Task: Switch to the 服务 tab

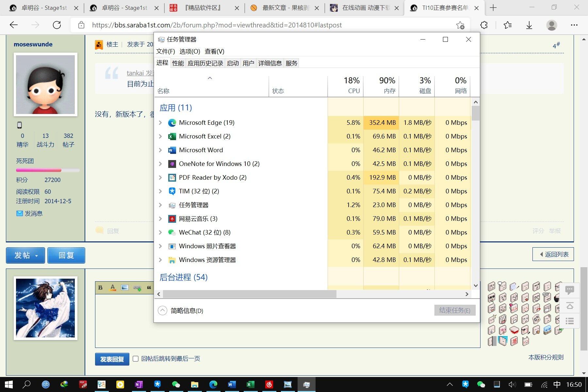Action: tap(291, 63)
